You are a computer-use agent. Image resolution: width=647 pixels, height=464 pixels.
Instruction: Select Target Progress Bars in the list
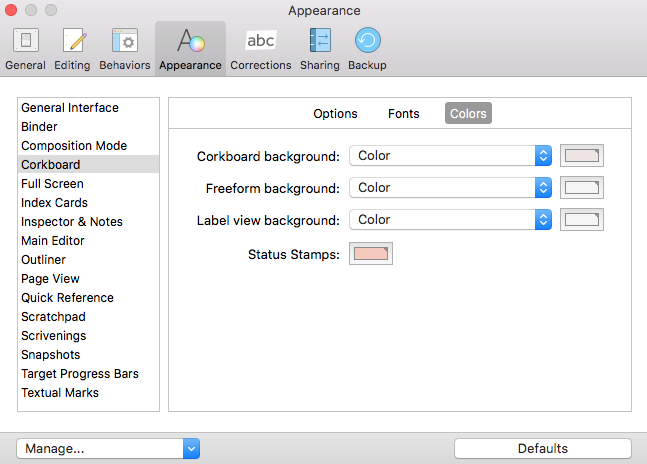tap(88, 373)
